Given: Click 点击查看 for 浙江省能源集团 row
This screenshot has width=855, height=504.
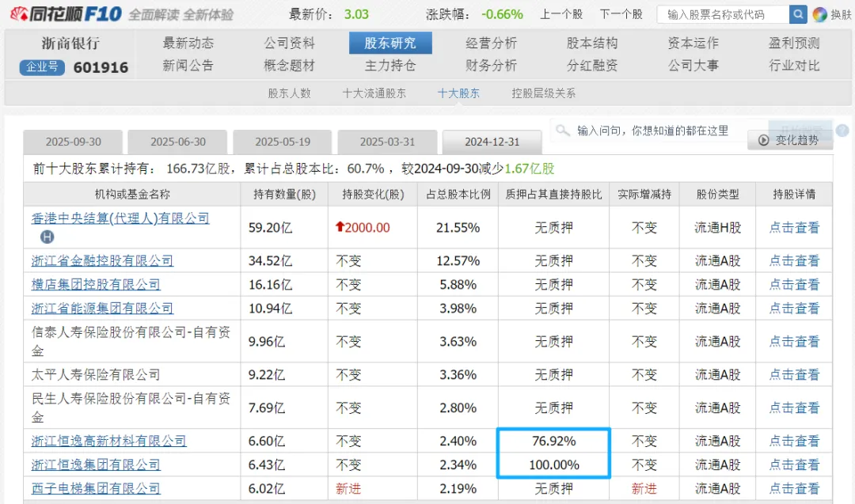Looking at the screenshot, I should click(x=794, y=309).
